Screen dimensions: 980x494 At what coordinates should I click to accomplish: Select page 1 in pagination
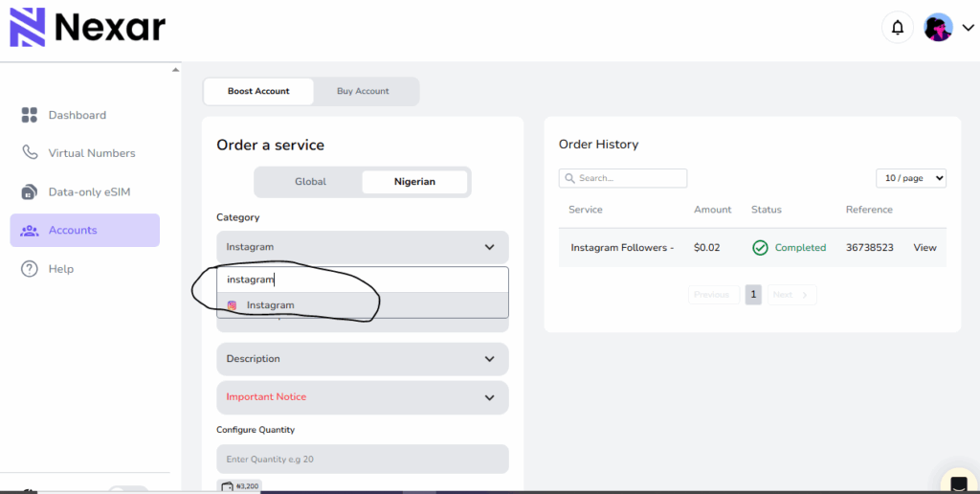(753, 295)
